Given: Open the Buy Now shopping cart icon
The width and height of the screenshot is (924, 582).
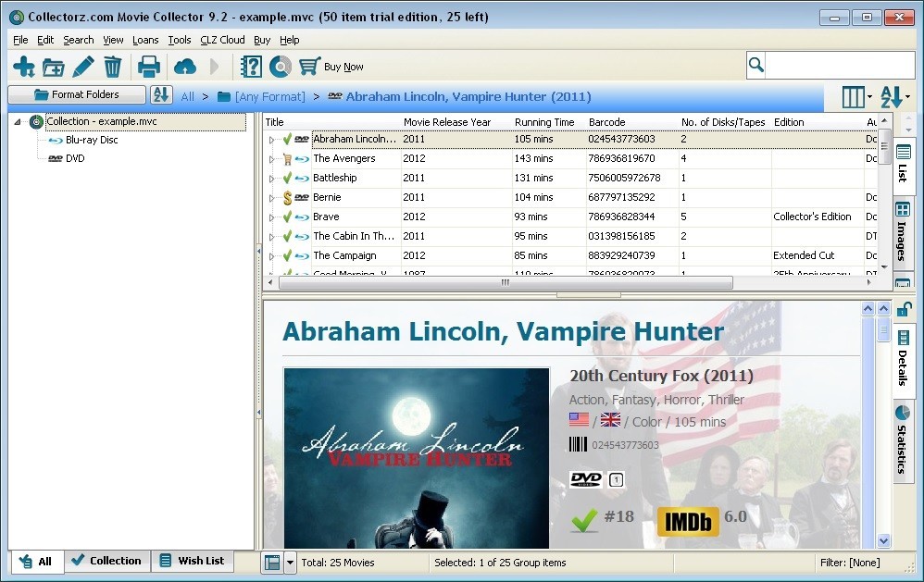Looking at the screenshot, I should (307, 66).
